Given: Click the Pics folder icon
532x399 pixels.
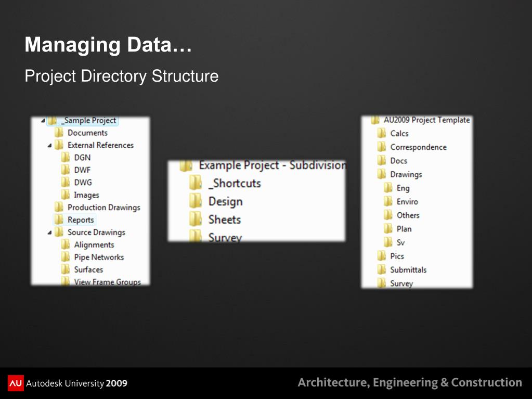Looking at the screenshot, I should click(382, 256).
